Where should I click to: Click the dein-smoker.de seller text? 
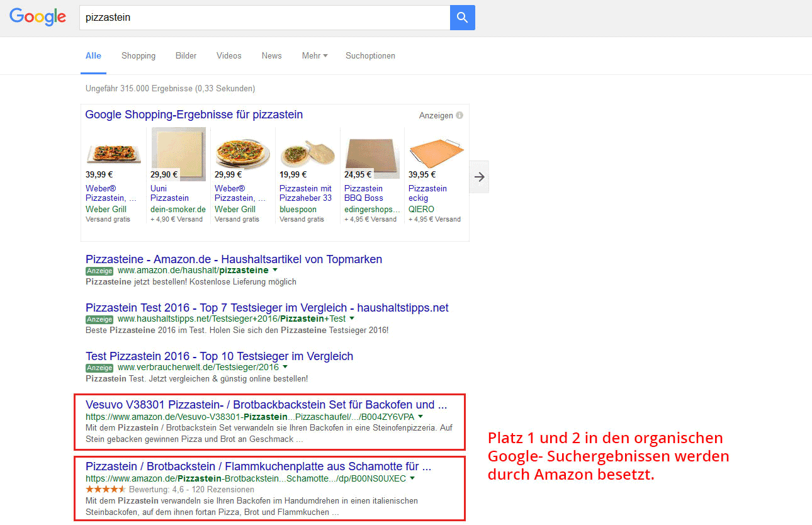point(178,209)
